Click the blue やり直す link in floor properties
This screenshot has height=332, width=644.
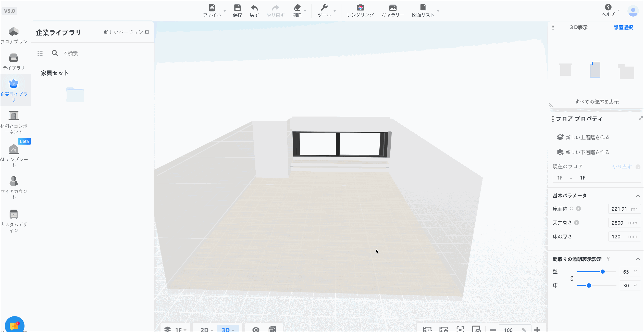coord(622,167)
